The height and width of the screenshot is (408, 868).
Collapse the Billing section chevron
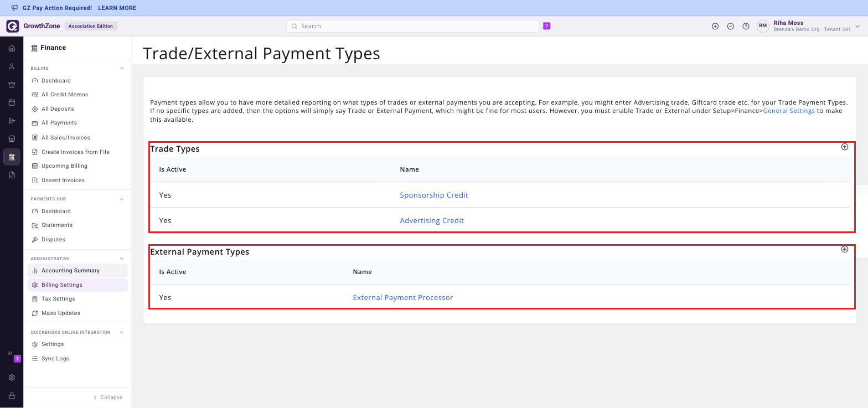[x=122, y=69]
